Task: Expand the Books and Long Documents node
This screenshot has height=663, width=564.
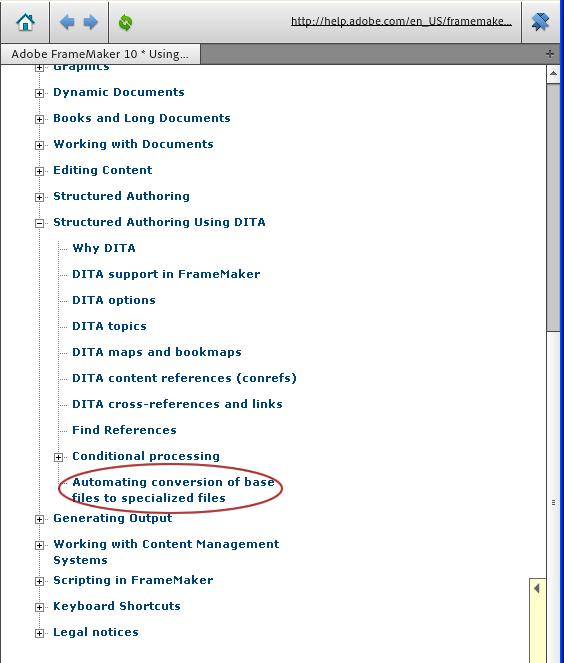Action: pyautogui.click(x=39, y=119)
